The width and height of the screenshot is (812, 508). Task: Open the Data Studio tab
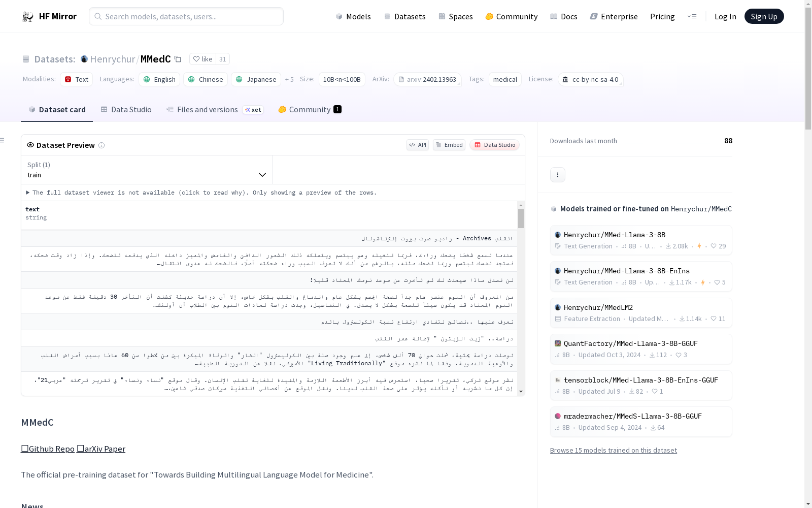click(126, 110)
